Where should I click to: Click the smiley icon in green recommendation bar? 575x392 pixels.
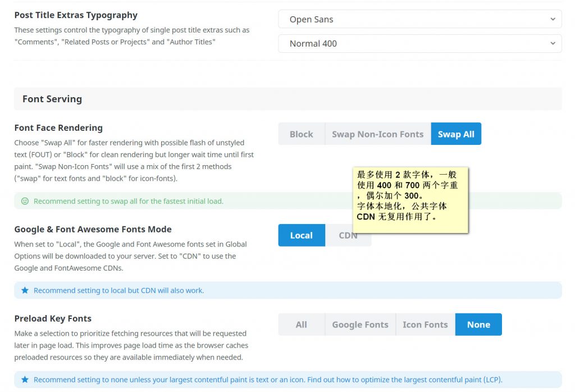click(x=25, y=201)
